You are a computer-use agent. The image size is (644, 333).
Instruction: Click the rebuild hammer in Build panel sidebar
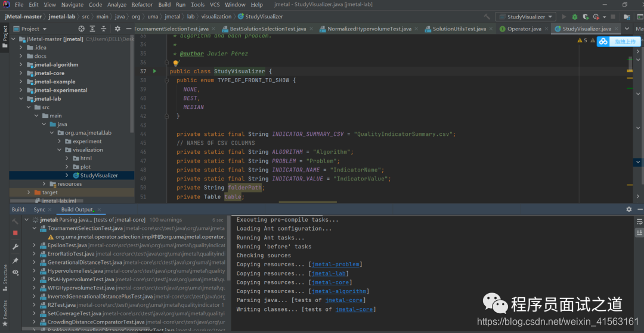pos(15,222)
